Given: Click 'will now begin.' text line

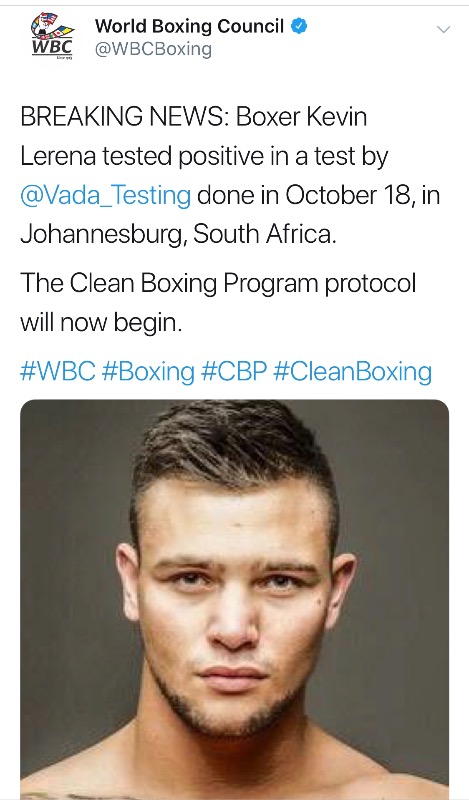Looking at the screenshot, I should click(101, 323).
